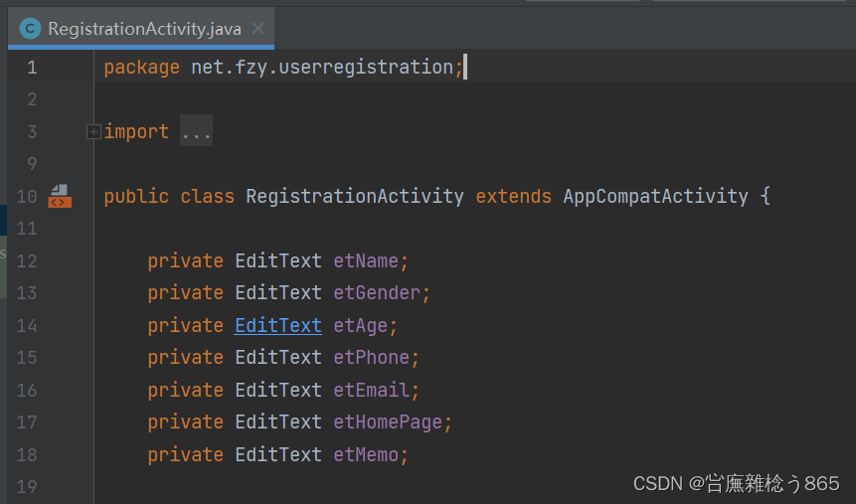Click public keyword on line 10

point(136,197)
